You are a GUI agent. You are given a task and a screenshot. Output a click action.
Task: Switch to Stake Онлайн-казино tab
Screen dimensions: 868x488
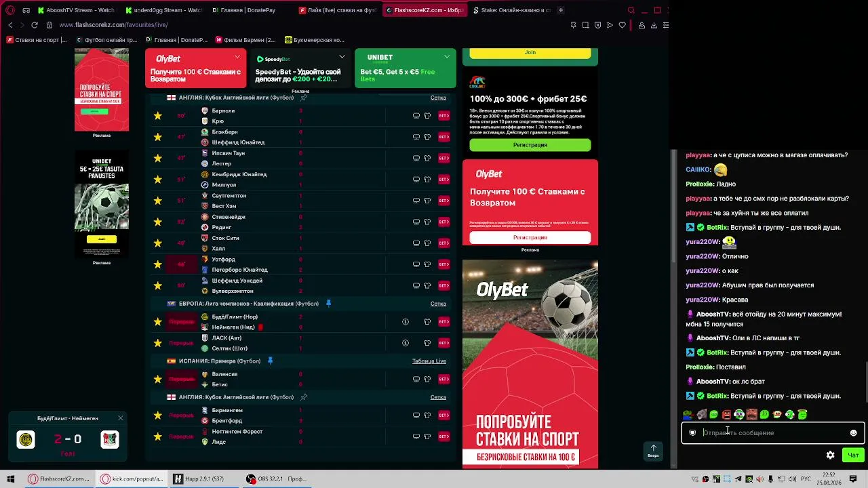coord(512,10)
